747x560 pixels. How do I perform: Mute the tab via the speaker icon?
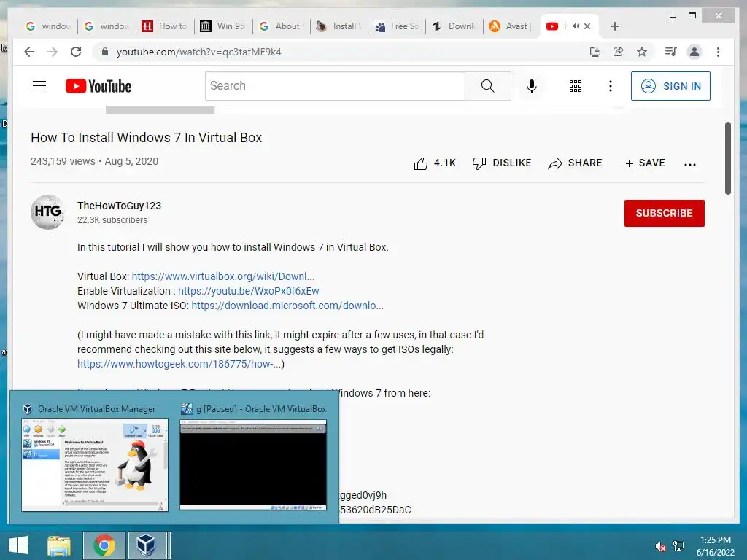(576, 26)
